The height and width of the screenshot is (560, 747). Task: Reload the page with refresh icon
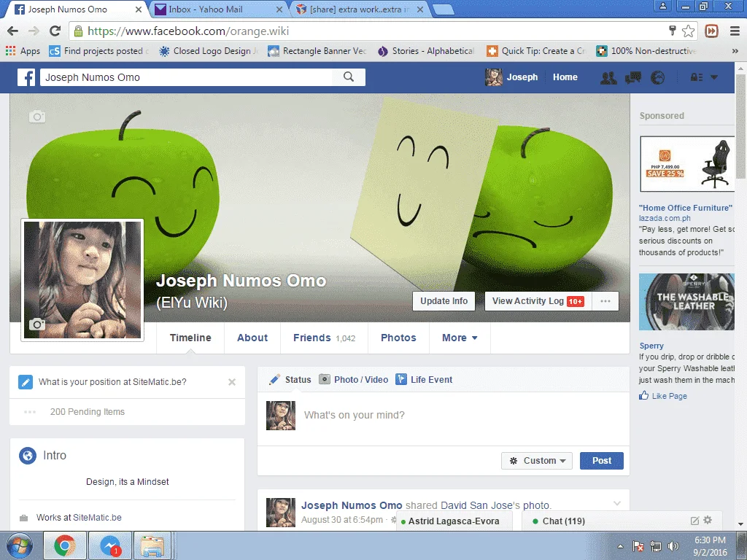pyautogui.click(x=55, y=31)
